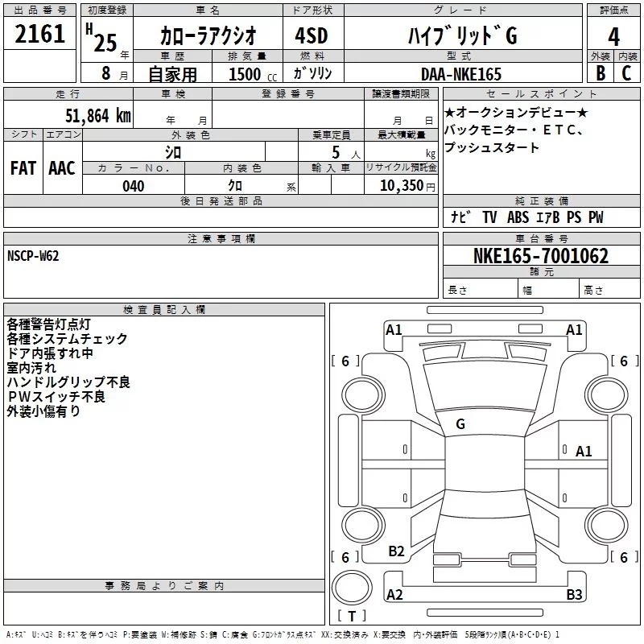The image size is (644, 644).
Task: Click the registration month 8 月
Action: click(x=114, y=73)
